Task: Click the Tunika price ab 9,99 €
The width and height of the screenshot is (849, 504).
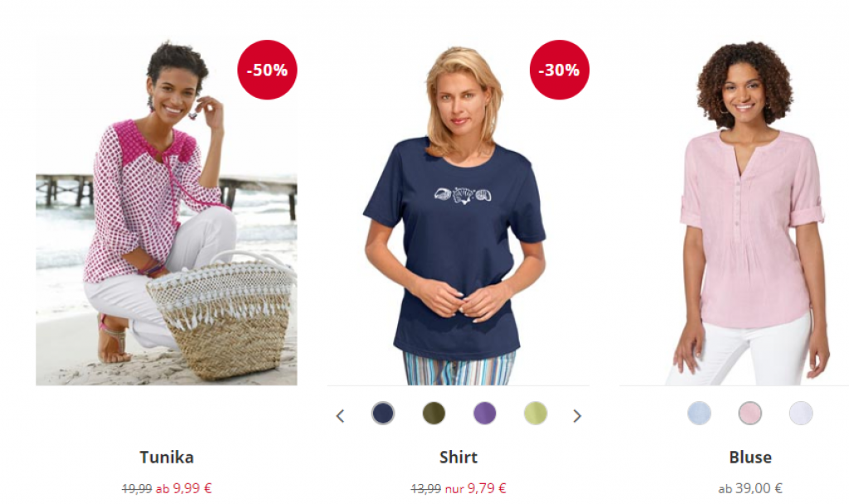Action: [183, 488]
